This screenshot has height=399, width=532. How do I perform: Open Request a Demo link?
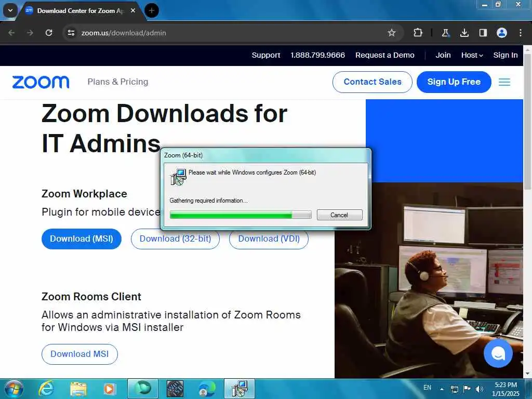point(385,55)
